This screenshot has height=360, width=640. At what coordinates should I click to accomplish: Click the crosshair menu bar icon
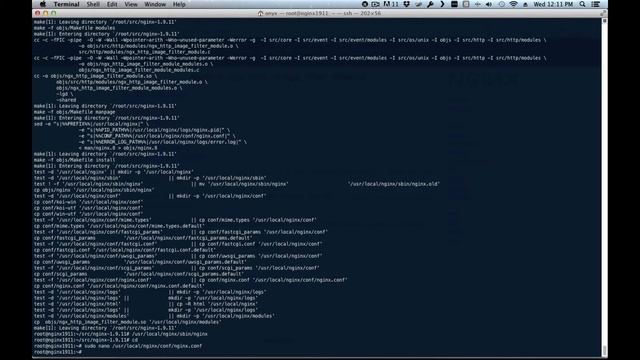(x=478, y=4)
